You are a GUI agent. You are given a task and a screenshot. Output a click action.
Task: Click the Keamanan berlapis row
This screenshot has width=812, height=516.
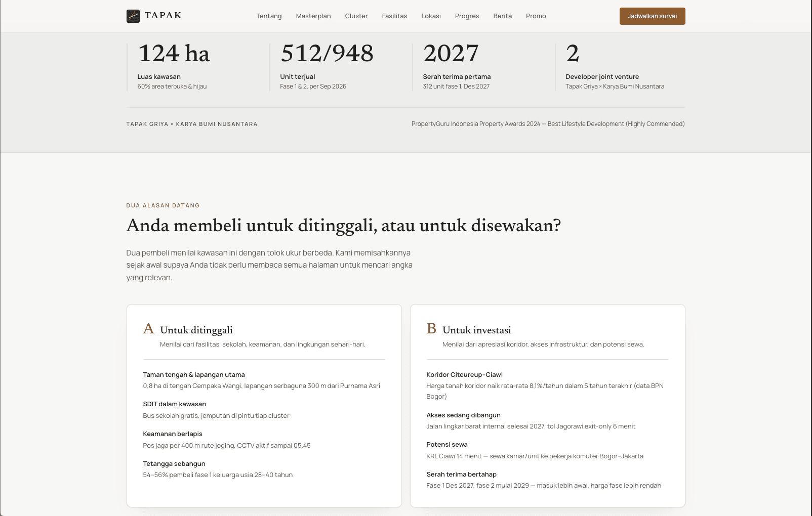click(x=264, y=440)
